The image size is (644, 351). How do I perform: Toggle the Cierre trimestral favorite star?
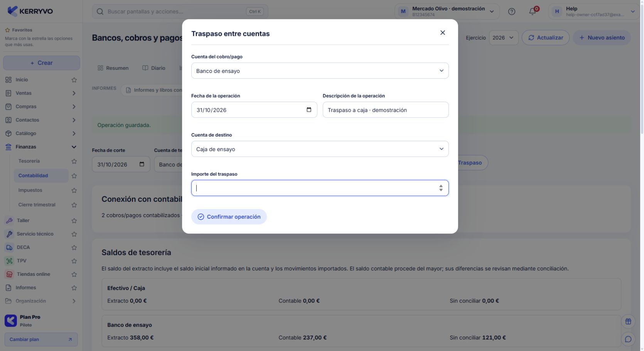pos(74,205)
